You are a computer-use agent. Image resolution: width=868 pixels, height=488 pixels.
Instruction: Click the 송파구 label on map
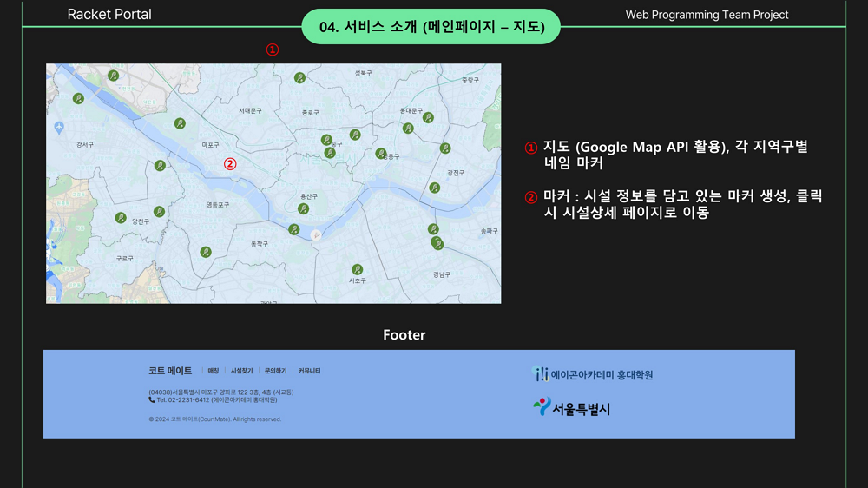tap(489, 230)
